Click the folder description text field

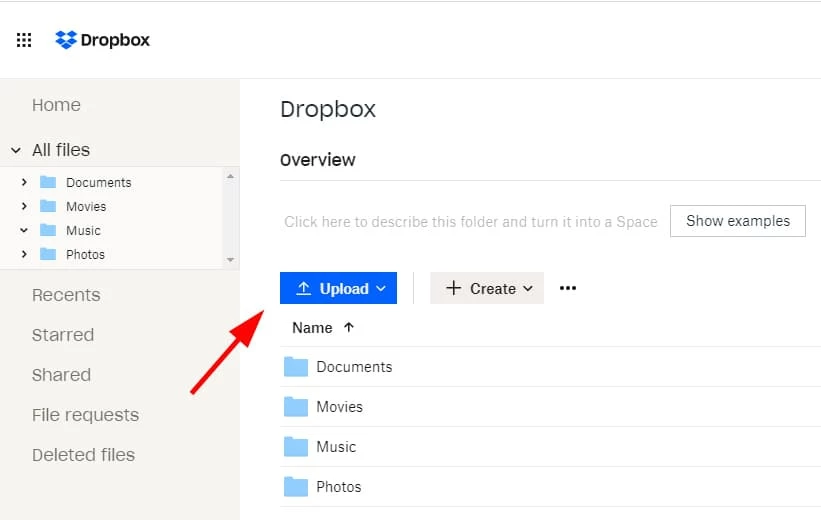[470, 222]
